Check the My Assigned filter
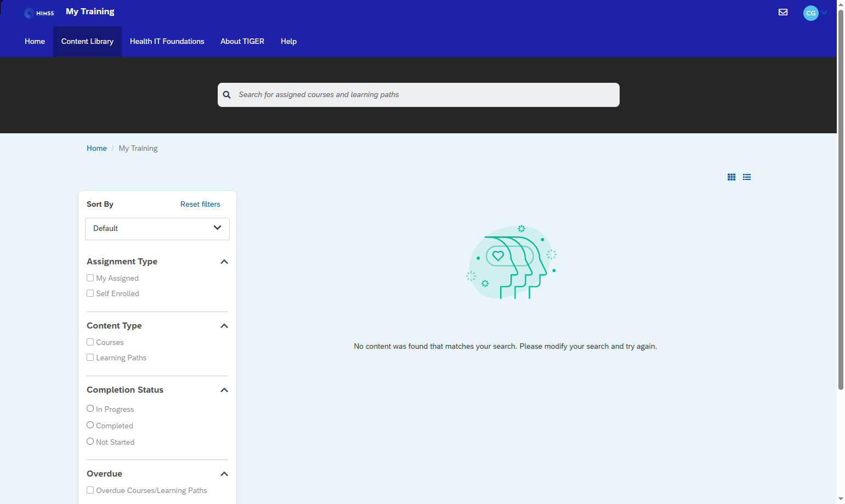This screenshot has height=504, width=845. [x=90, y=278]
